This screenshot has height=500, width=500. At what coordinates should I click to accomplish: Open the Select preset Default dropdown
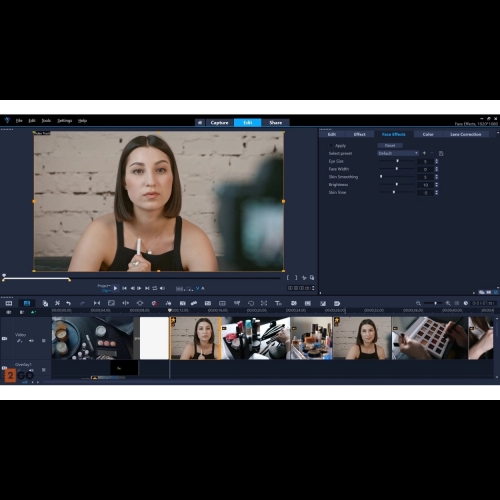(398, 153)
